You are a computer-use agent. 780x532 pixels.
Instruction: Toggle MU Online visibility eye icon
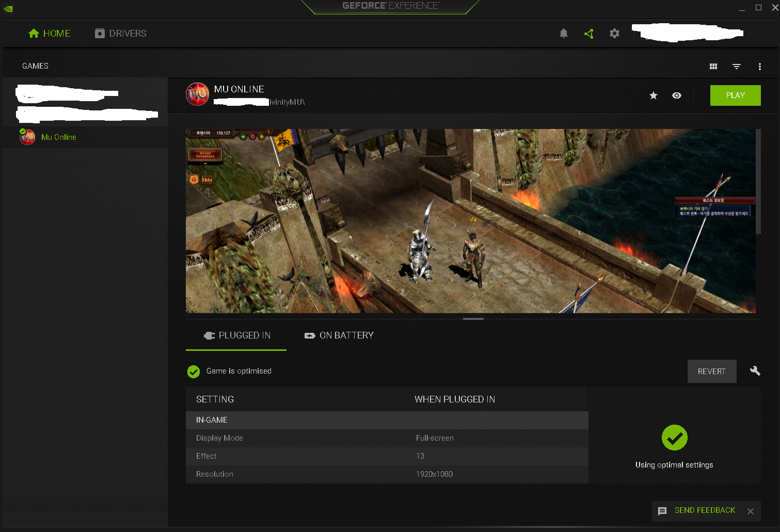pyautogui.click(x=677, y=95)
